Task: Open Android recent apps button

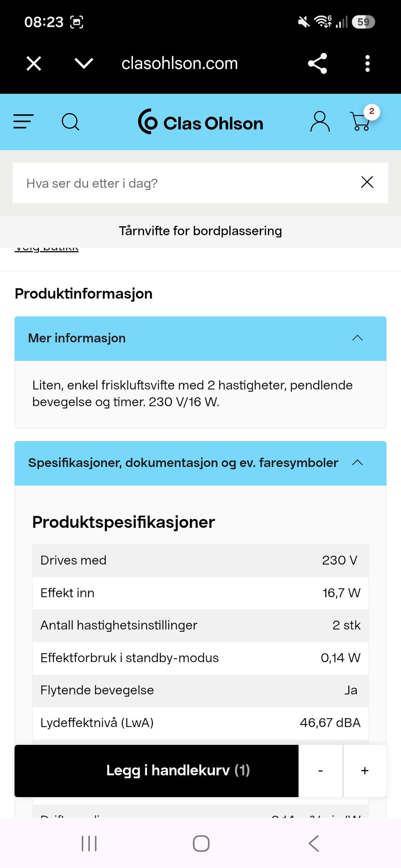Action: click(x=89, y=843)
